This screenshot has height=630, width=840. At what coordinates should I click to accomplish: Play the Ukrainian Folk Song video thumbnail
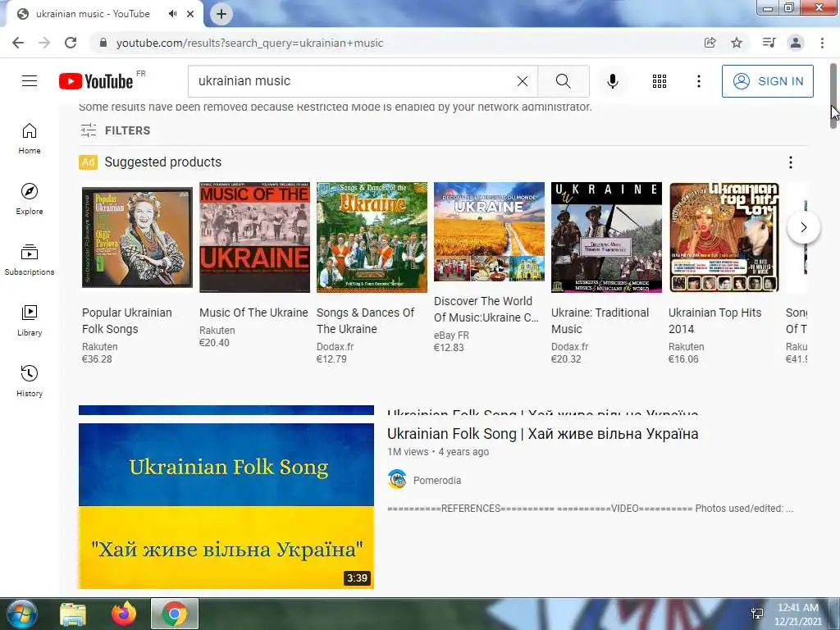(226, 505)
